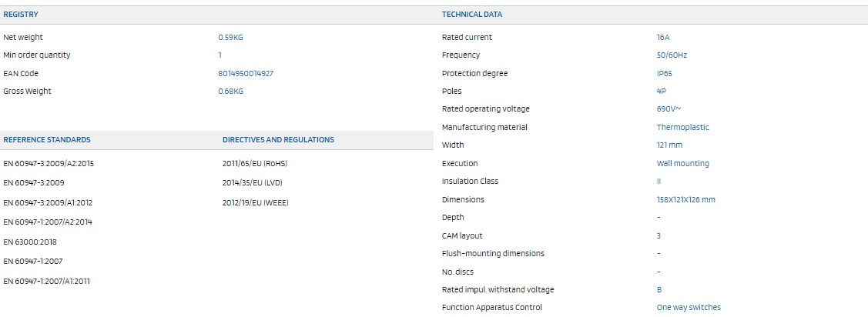The width and height of the screenshot is (868, 317).
Task: Select the EAN Code value 8014950014927
Action: coord(246,74)
